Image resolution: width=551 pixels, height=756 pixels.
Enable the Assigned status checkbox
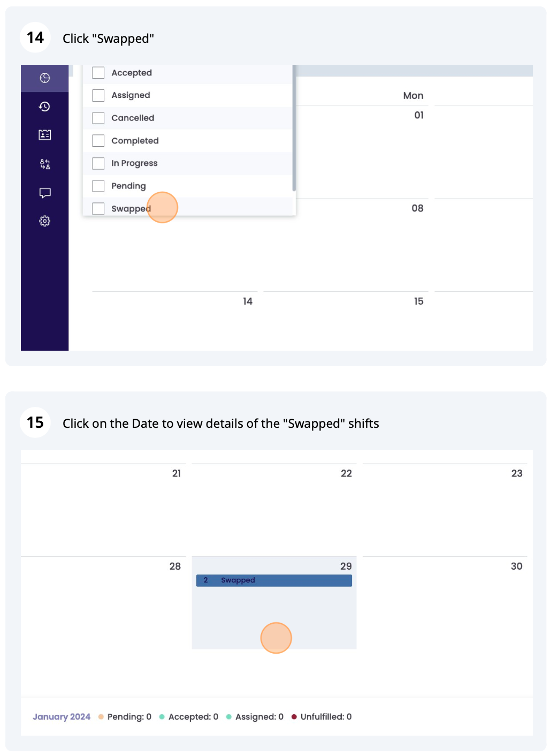[98, 95]
